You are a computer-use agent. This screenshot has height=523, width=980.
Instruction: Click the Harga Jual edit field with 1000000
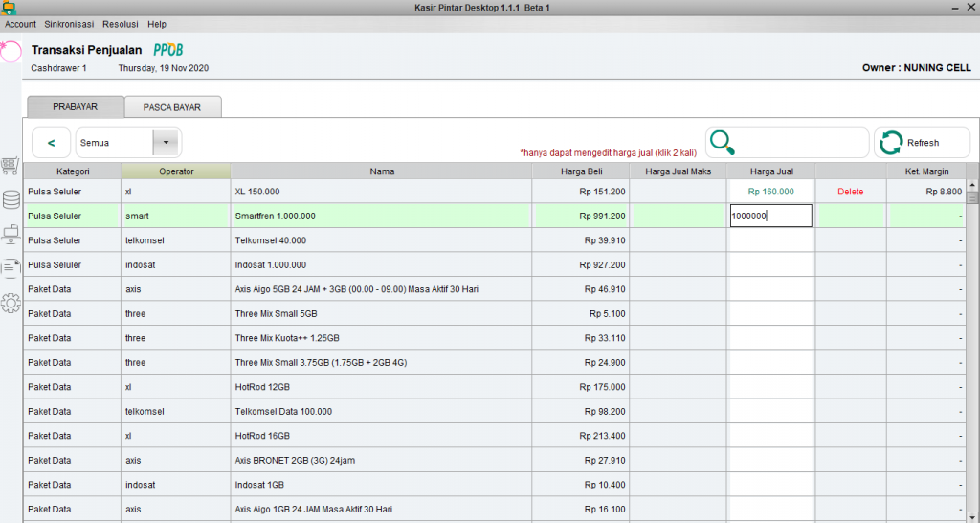pyautogui.click(x=770, y=216)
